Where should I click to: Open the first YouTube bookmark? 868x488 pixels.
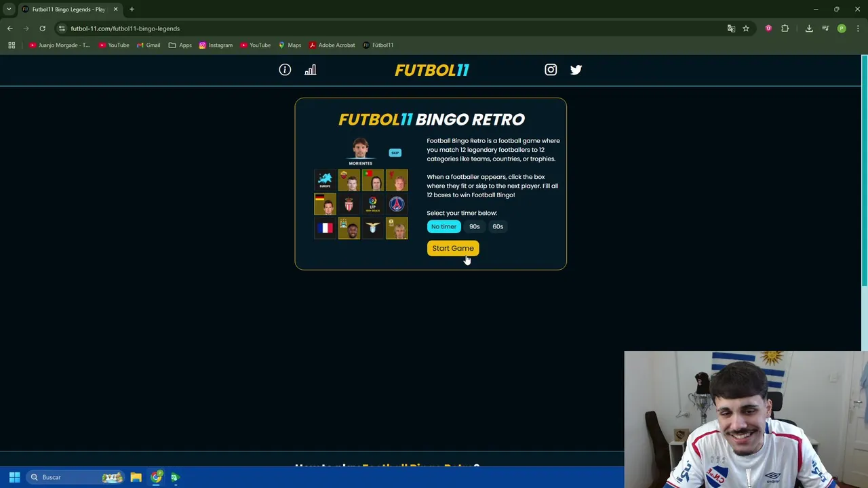[x=113, y=45]
